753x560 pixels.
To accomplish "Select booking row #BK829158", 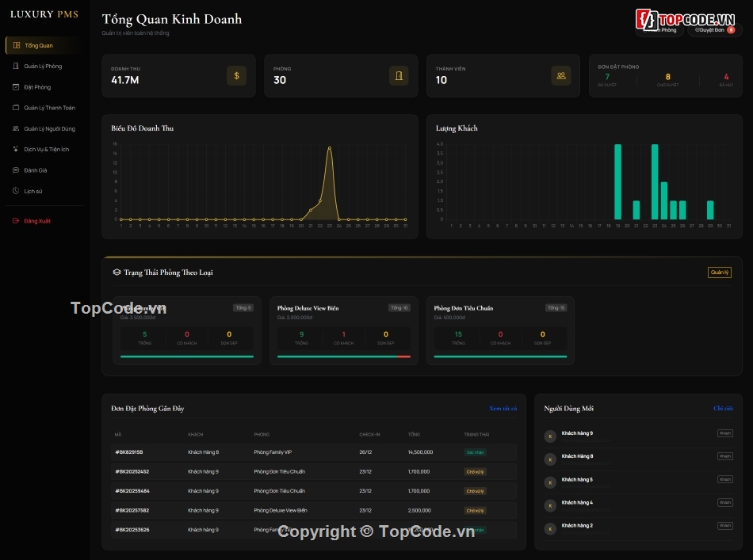I will point(315,452).
